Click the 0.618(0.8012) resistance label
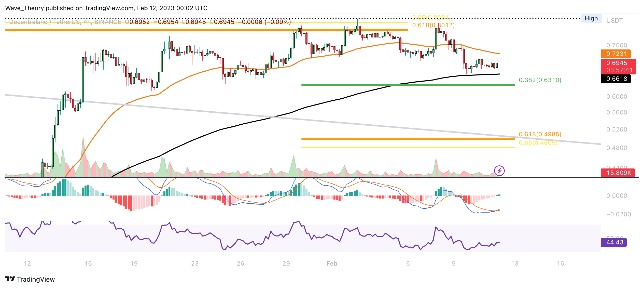The image size is (644, 288). (x=433, y=25)
